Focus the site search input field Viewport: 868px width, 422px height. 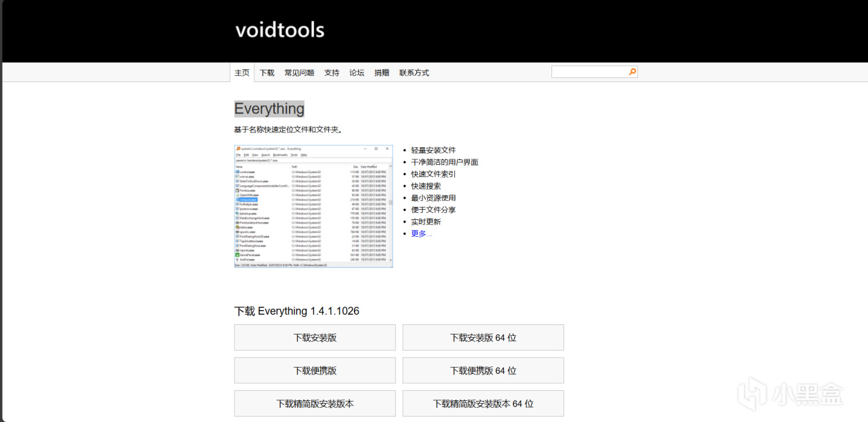tap(589, 71)
